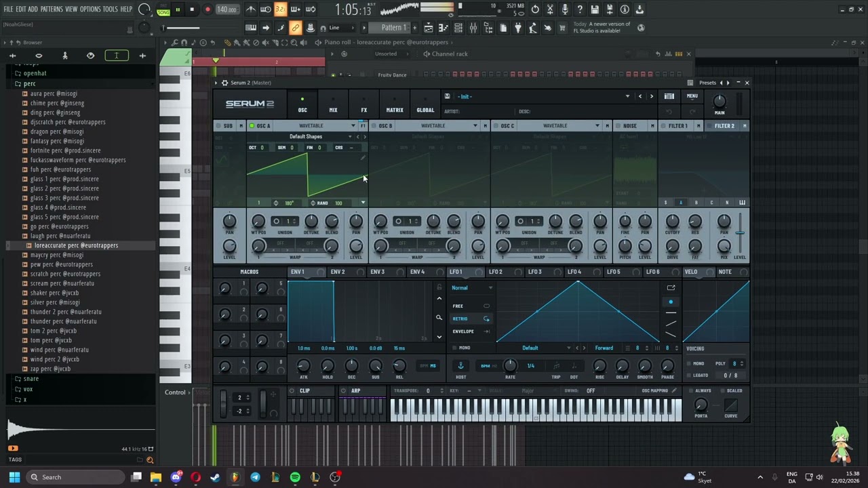
Task: Open the Serum preset browser icon
Action: click(x=669, y=96)
